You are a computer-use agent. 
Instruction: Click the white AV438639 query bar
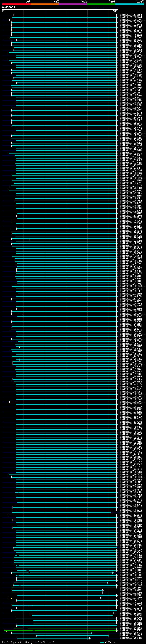[60, 9]
